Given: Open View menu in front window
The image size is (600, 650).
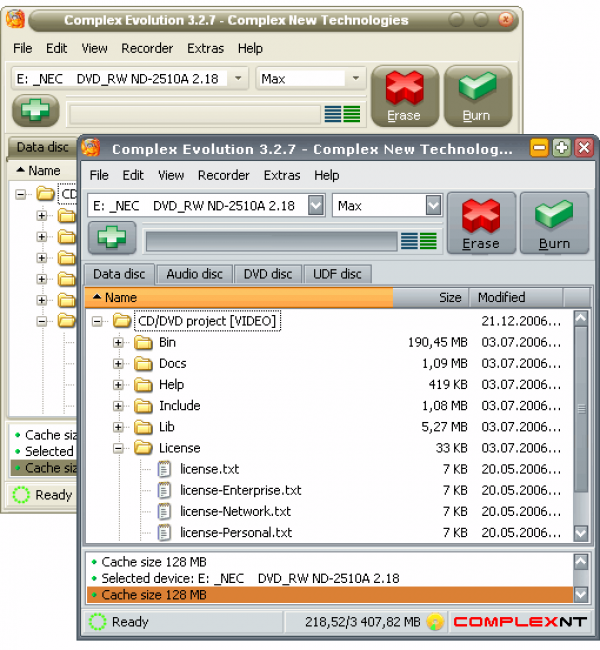Looking at the screenshot, I should click(x=171, y=175).
